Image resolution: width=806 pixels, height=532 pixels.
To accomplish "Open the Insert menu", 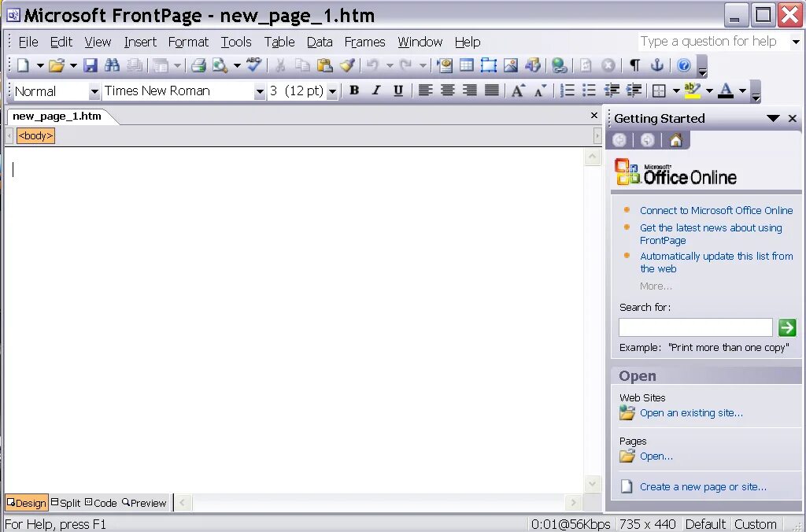I will 140,42.
